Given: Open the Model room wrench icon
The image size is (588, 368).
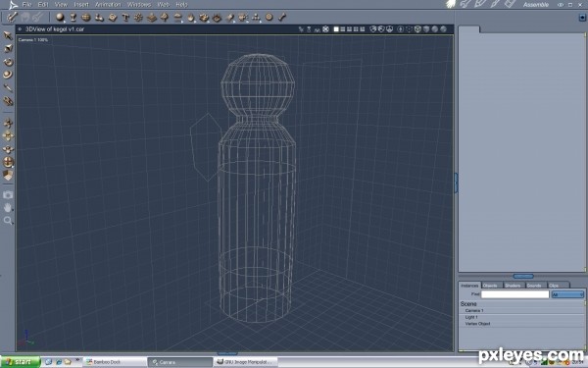Looking at the screenshot, I should click(465, 4).
